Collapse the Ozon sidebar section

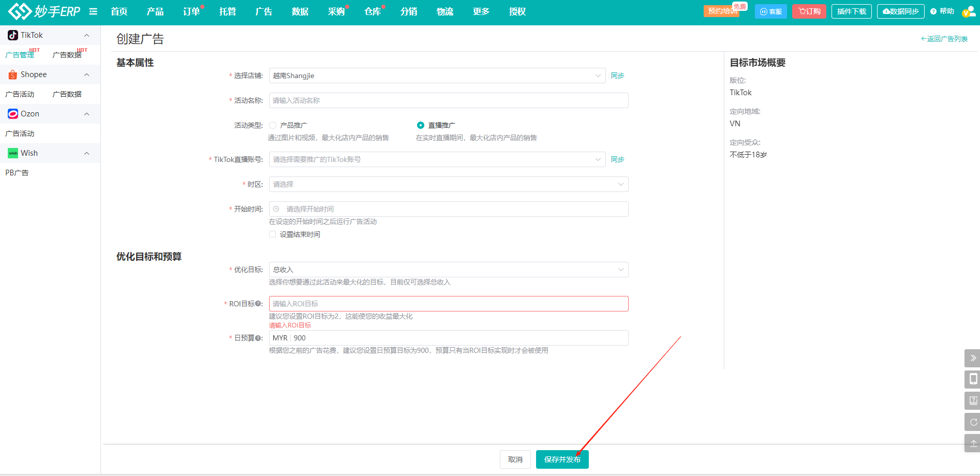point(86,114)
